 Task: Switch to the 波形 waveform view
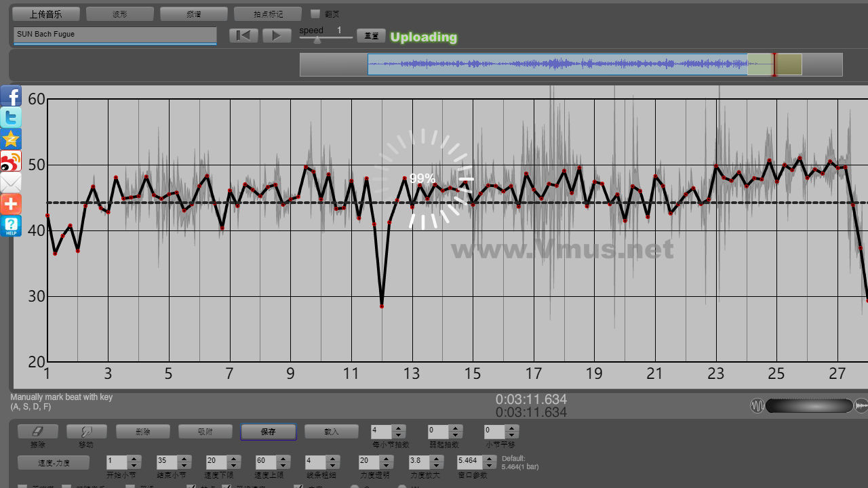coord(120,14)
